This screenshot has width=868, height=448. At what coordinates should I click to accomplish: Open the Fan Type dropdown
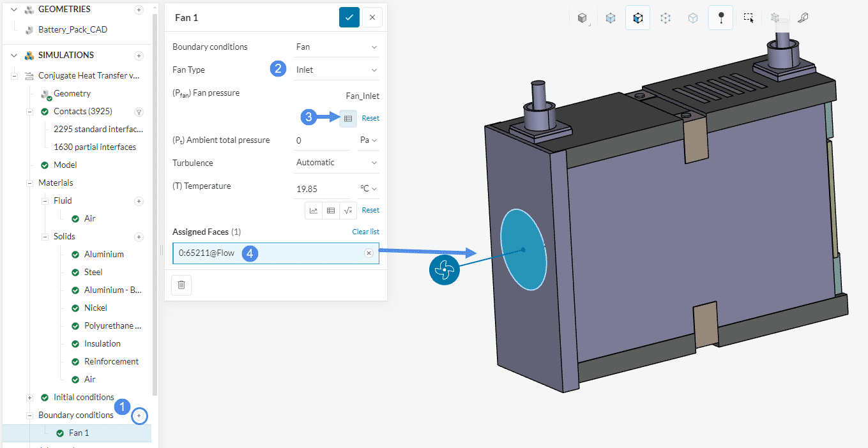(337, 70)
